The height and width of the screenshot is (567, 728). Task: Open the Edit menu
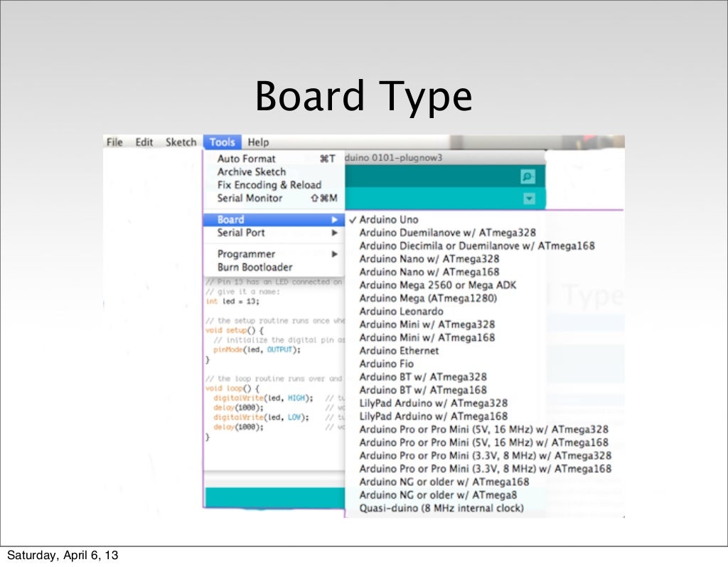click(144, 142)
